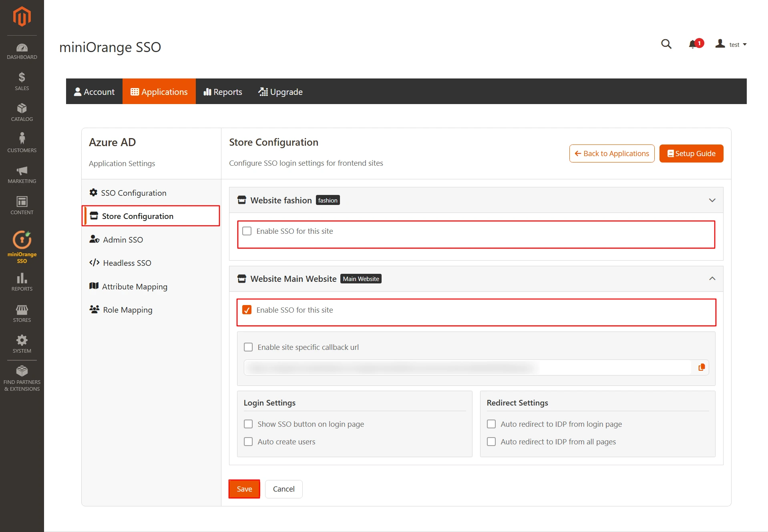Image resolution: width=768 pixels, height=532 pixels.
Task: Click the Back to Applications button
Action: (x=611, y=153)
